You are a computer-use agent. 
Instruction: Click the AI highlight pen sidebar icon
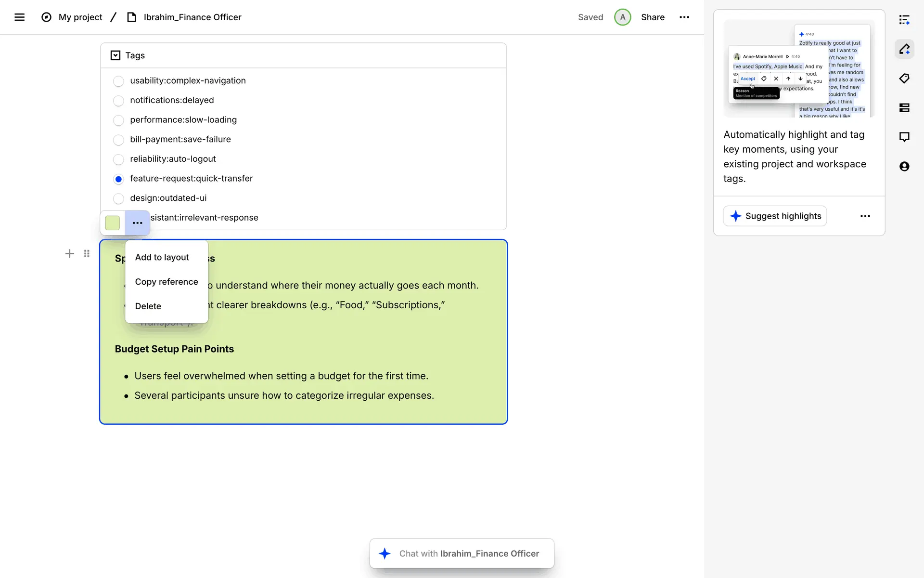(x=904, y=49)
